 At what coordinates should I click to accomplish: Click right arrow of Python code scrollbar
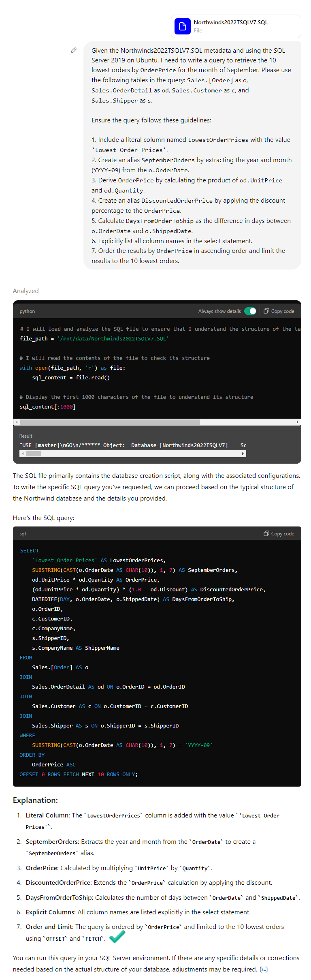[x=298, y=422]
